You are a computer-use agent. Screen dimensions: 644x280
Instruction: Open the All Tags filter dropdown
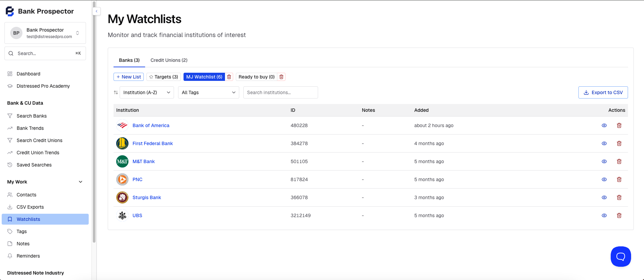point(209,92)
